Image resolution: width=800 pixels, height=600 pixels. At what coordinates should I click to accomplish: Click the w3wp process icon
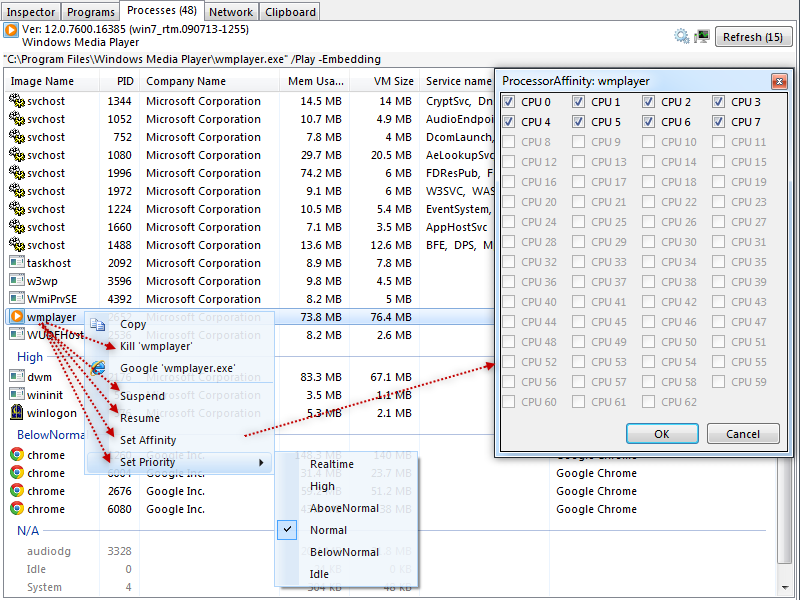17,281
